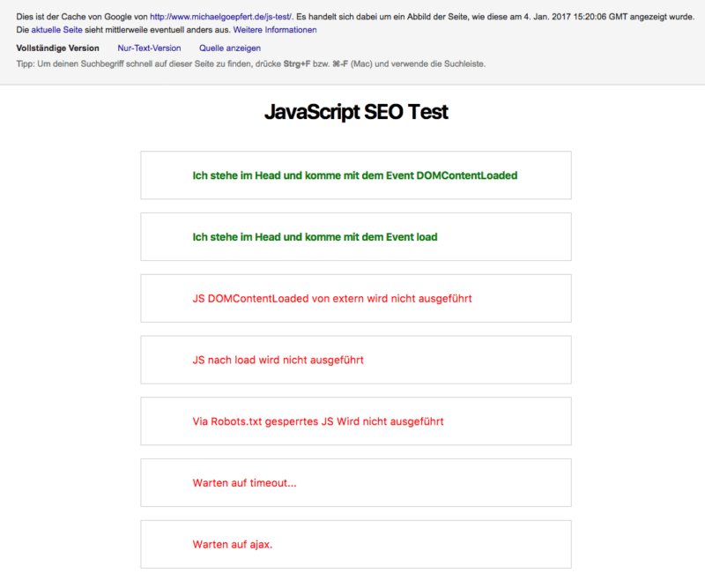Select 'Quelle anzeigen' view

tap(230, 48)
